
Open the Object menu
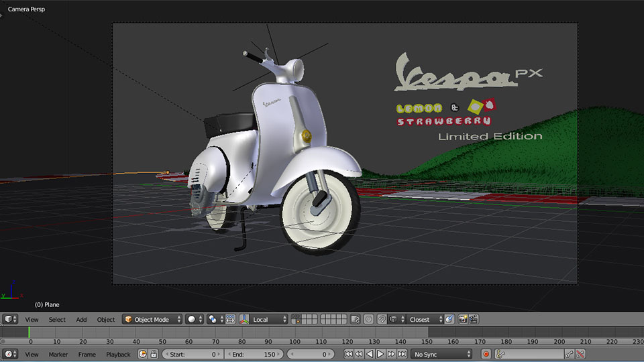(x=106, y=319)
